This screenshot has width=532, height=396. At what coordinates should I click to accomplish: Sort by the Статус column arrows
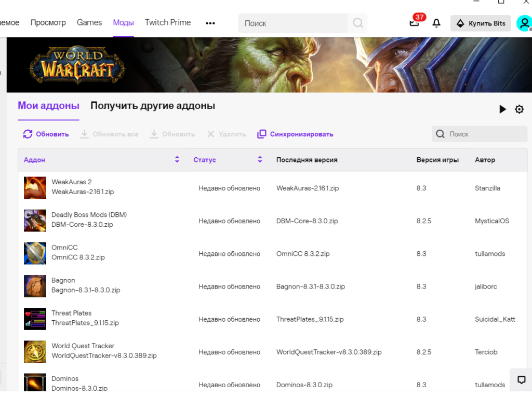[x=260, y=160]
